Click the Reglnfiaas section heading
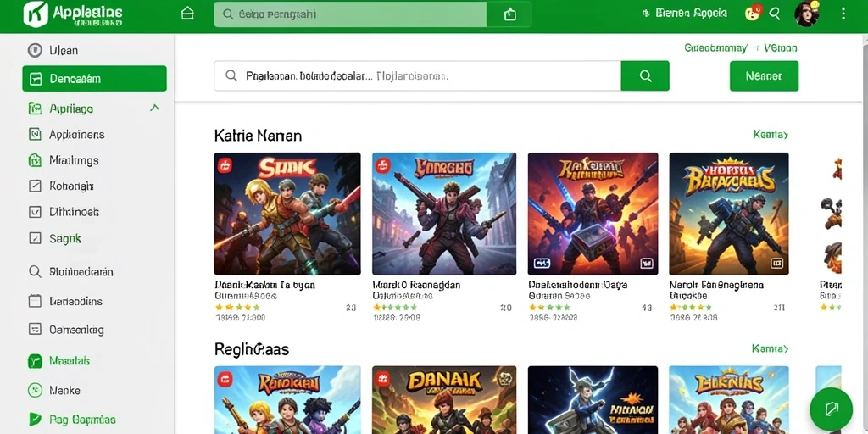The width and height of the screenshot is (868, 434). pyautogui.click(x=252, y=349)
